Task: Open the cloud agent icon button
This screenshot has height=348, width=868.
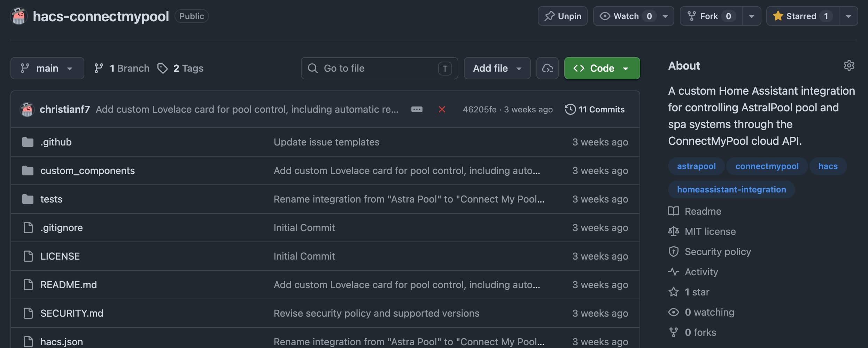Action: 548,68
